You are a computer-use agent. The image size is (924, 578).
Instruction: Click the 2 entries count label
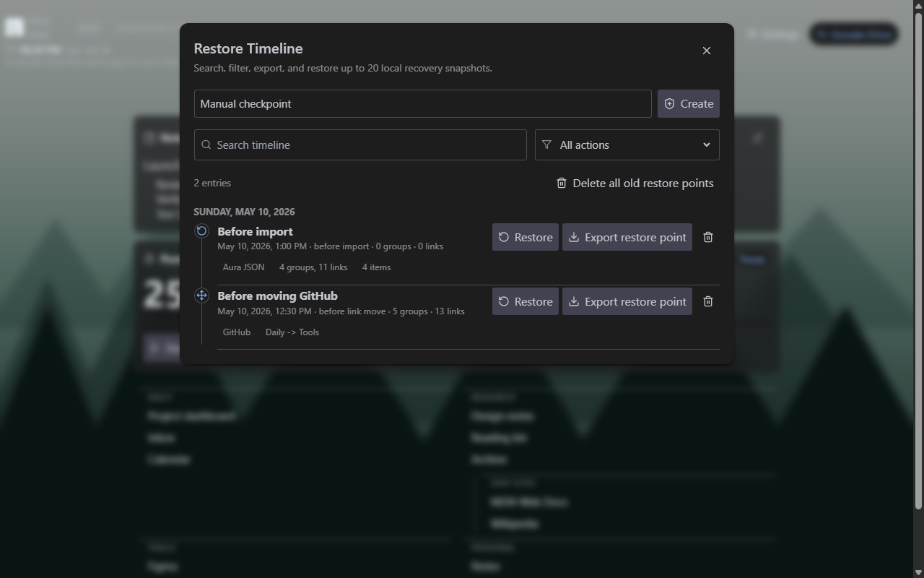(212, 183)
